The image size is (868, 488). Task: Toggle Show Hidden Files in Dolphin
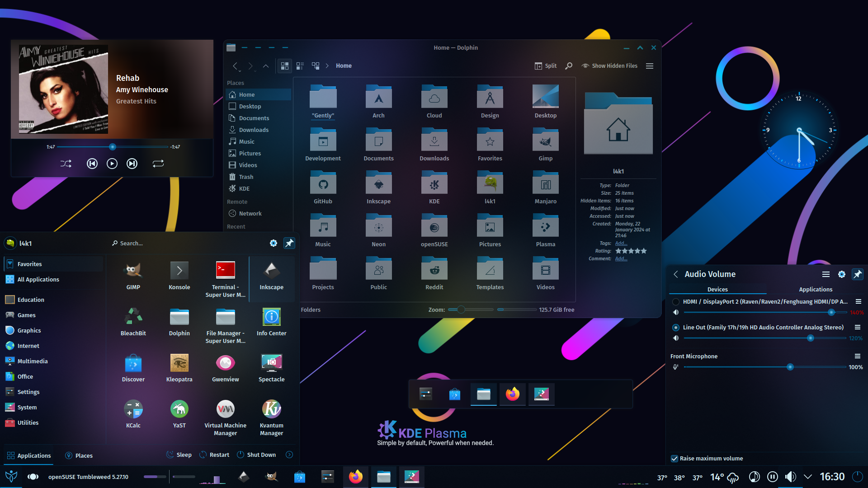[x=609, y=66]
